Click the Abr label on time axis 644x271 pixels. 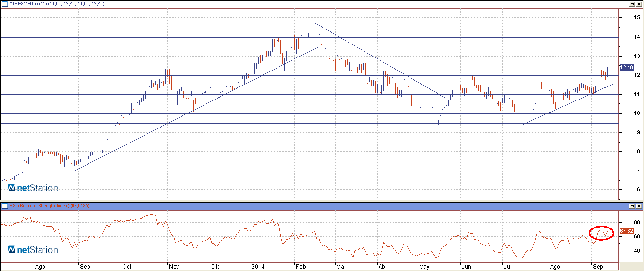coord(382,266)
